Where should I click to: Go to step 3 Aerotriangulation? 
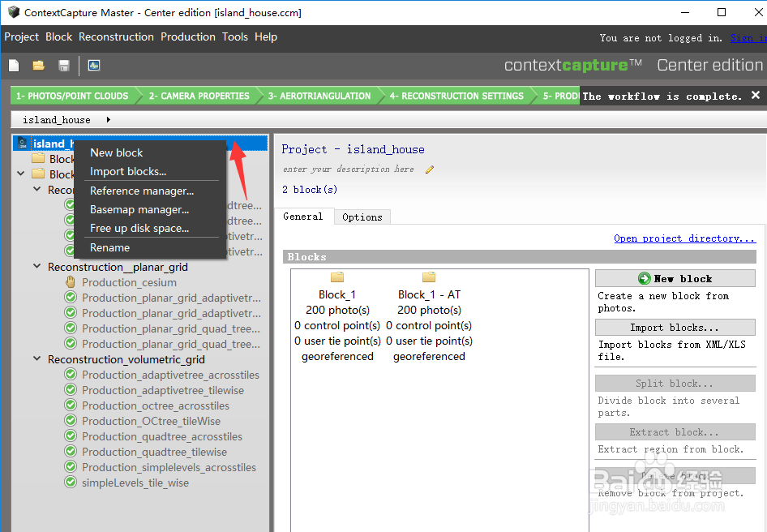pos(319,96)
